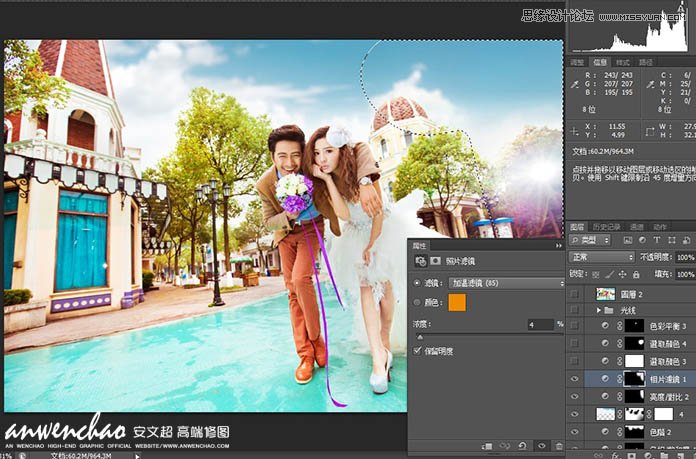Viewport: 696px width, 459px height.
Task: Click the RGB eyedropper icon in Info panel
Action: pos(575,84)
